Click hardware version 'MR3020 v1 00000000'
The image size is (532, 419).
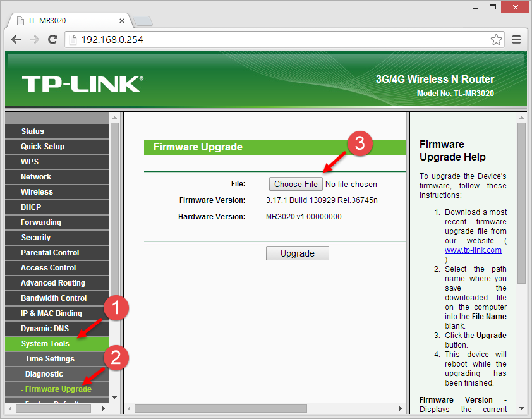click(x=304, y=217)
